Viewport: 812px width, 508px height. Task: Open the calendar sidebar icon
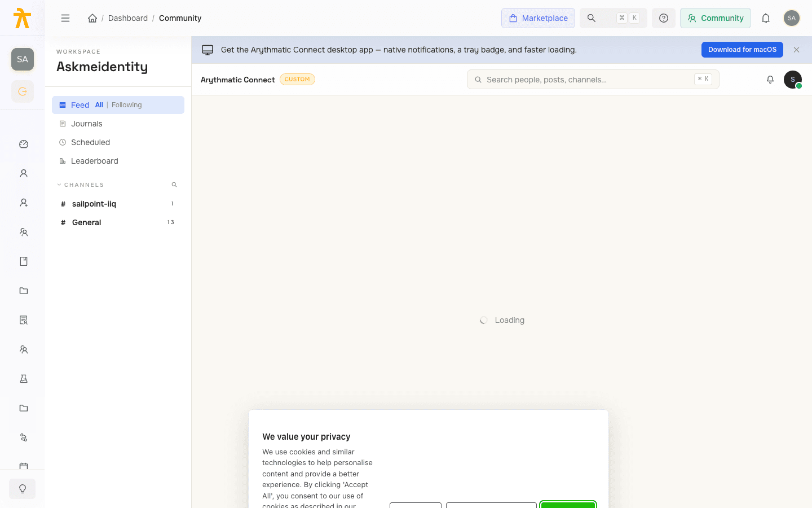[x=24, y=466]
